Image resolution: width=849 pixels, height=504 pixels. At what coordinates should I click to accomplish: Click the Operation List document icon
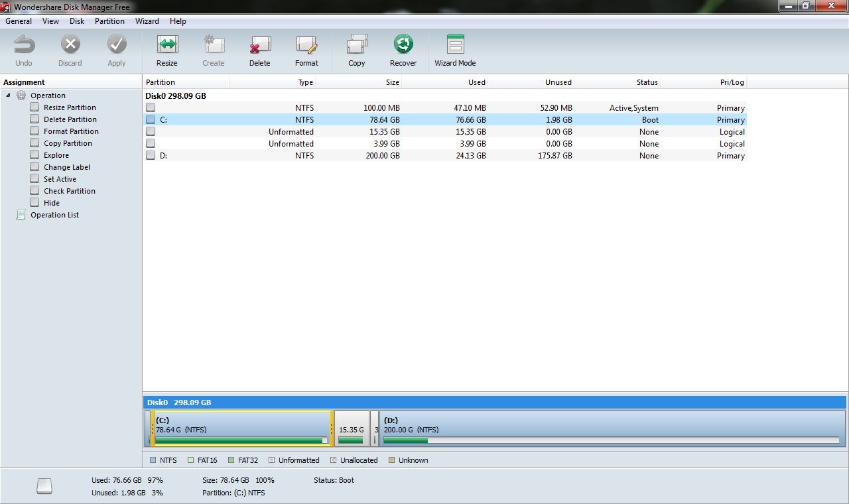tap(21, 215)
